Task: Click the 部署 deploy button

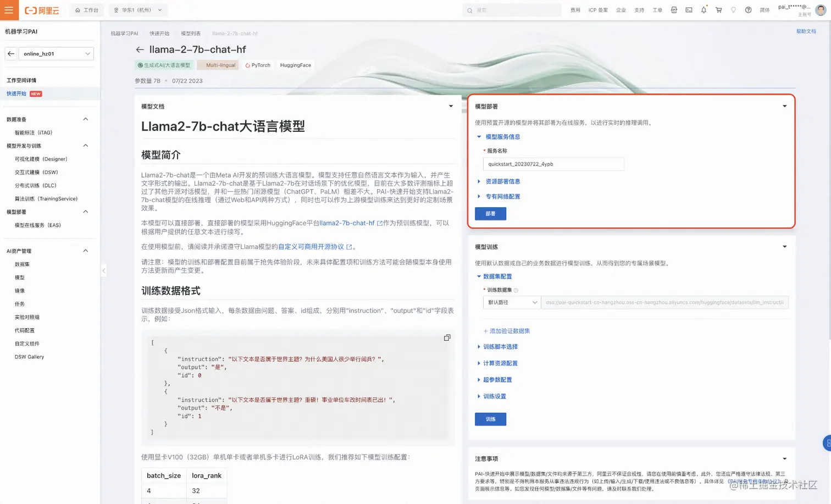Action: click(490, 214)
